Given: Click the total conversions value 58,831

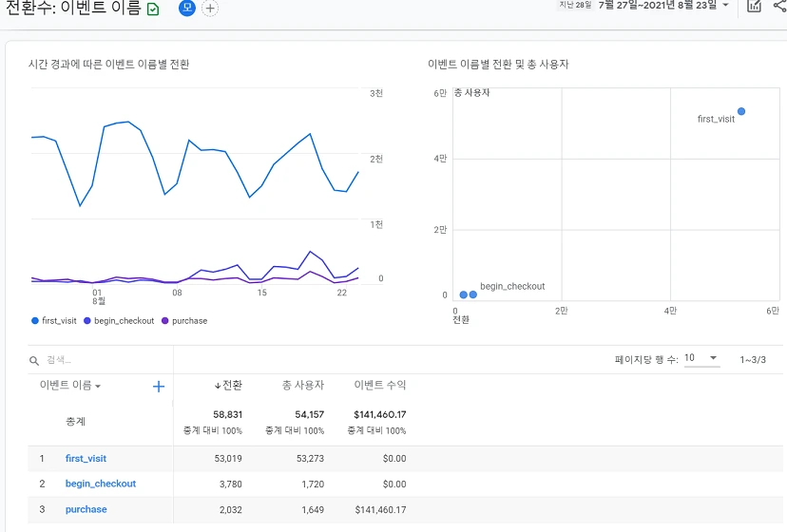Looking at the screenshot, I should click(x=227, y=414).
